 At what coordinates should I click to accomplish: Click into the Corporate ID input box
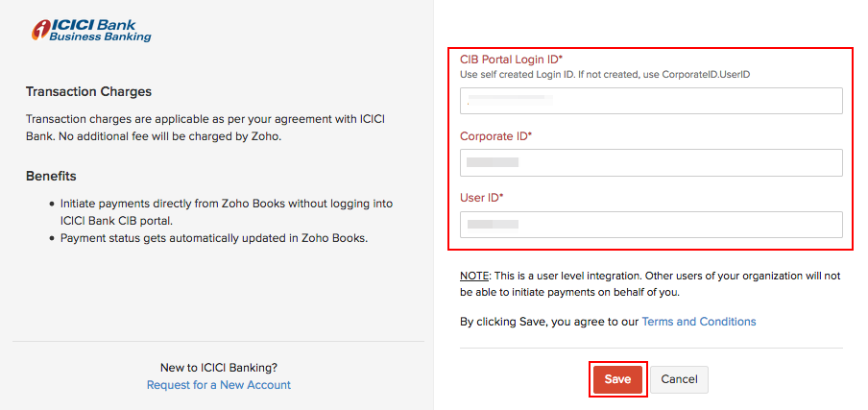point(650,162)
